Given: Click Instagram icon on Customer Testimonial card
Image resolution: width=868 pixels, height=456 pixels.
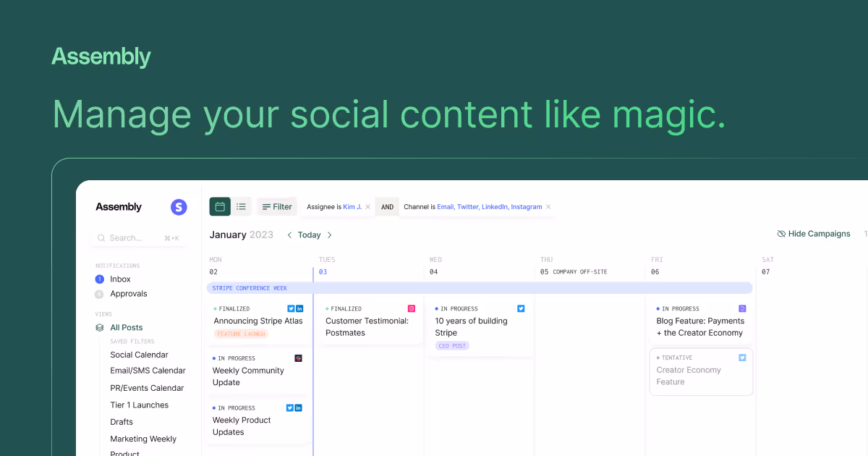Looking at the screenshot, I should (x=412, y=309).
